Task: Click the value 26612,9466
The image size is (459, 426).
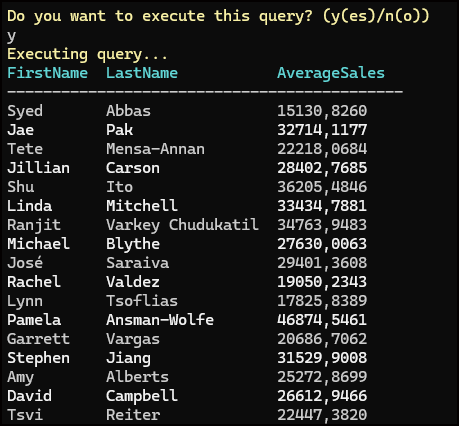Action: point(322,396)
